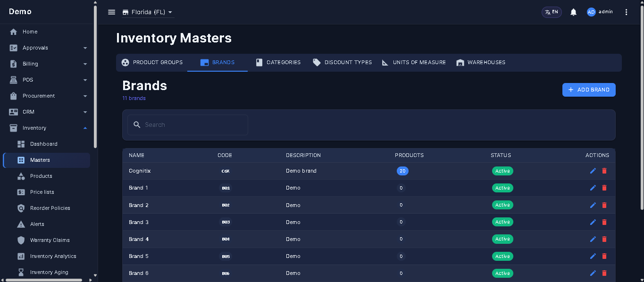Open Alerts page
Viewport: 644px width, 282px height.
click(x=46, y=224)
